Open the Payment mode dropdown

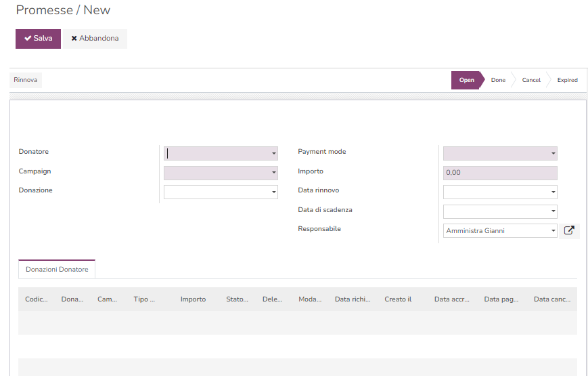[x=553, y=154]
